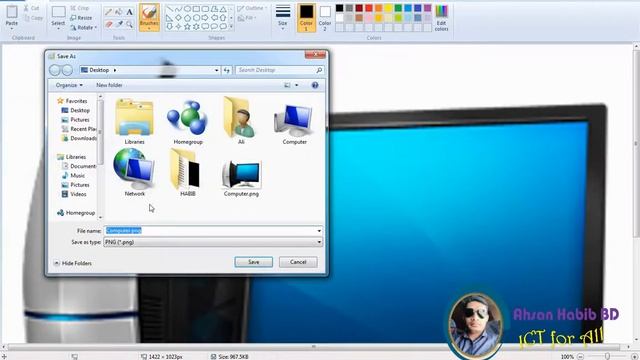Click New folder in Save As
This screenshot has width=640, height=360.
[x=109, y=85]
